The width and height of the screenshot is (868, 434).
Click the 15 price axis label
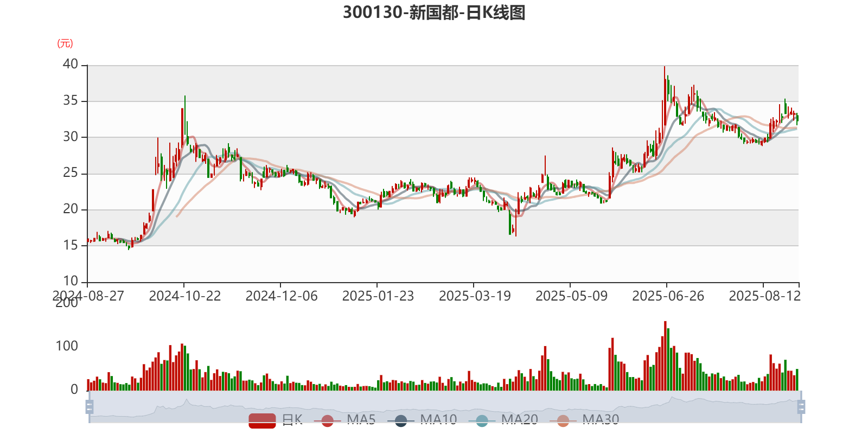click(71, 245)
